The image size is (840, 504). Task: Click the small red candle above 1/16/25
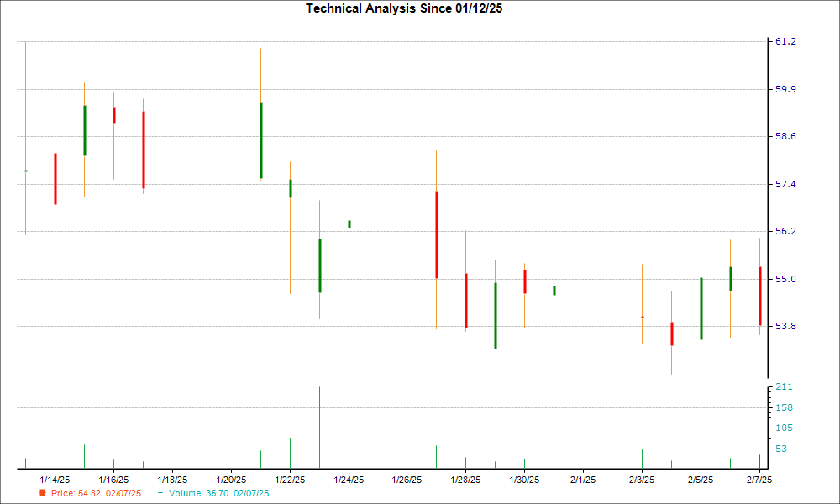pos(114,116)
